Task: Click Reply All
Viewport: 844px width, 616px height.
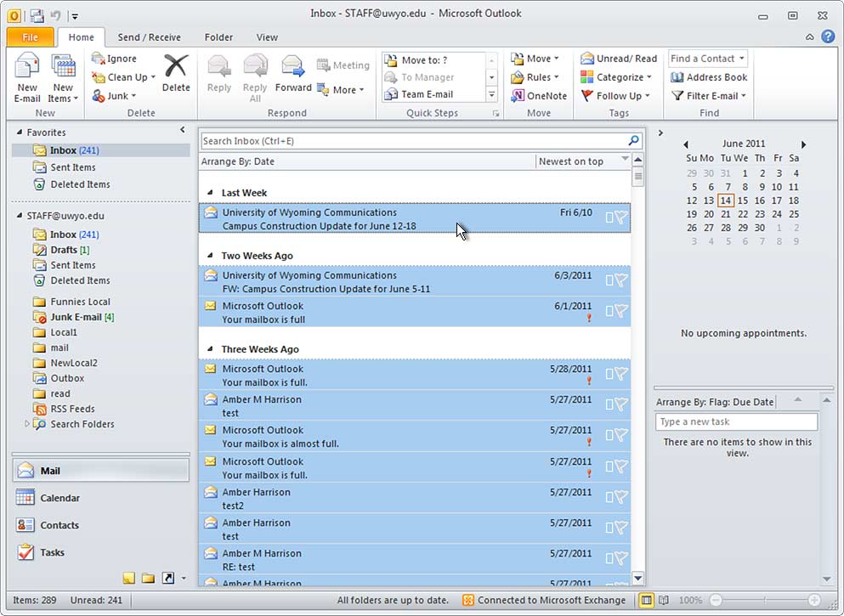Action: coord(255,77)
